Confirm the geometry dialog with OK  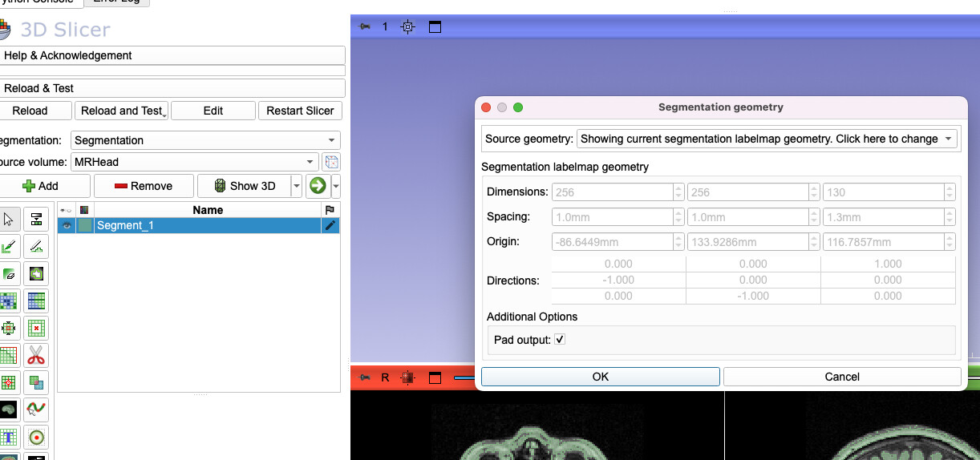[x=601, y=377]
